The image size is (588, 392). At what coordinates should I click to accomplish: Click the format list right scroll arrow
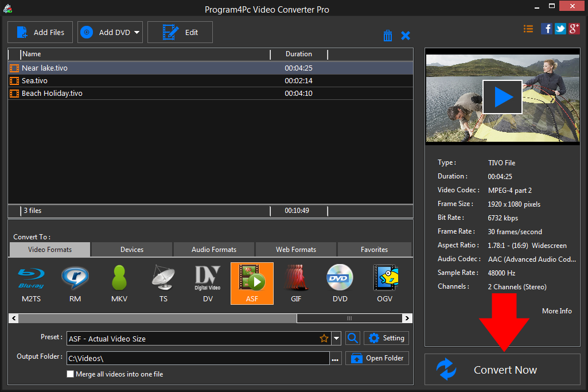pos(407,319)
